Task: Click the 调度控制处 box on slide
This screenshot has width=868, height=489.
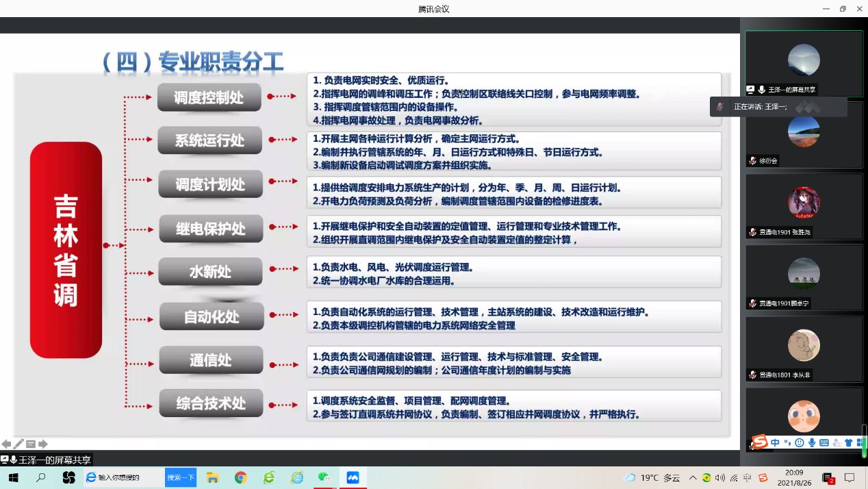Action: 209,98
